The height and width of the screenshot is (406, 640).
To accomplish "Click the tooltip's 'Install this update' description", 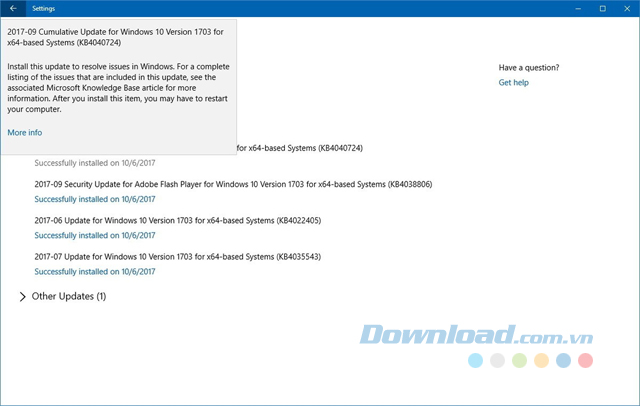I will coord(118,88).
